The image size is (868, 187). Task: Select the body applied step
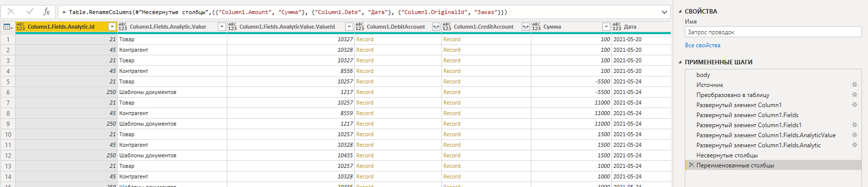click(703, 75)
